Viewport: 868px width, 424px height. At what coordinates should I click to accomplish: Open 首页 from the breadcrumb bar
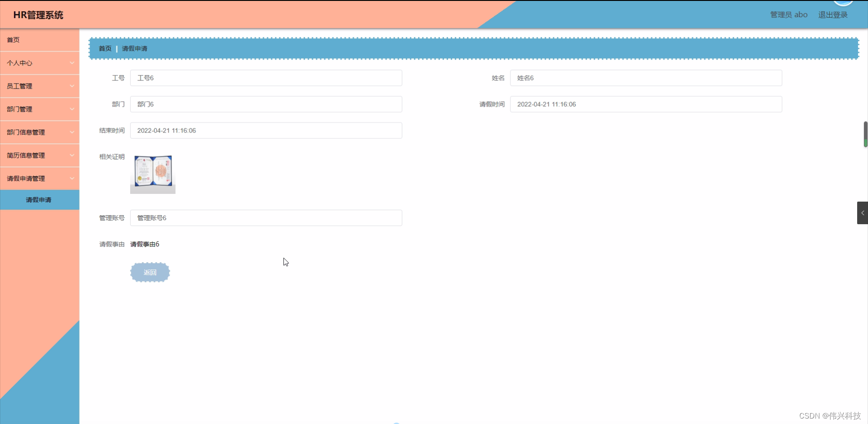pyautogui.click(x=104, y=48)
